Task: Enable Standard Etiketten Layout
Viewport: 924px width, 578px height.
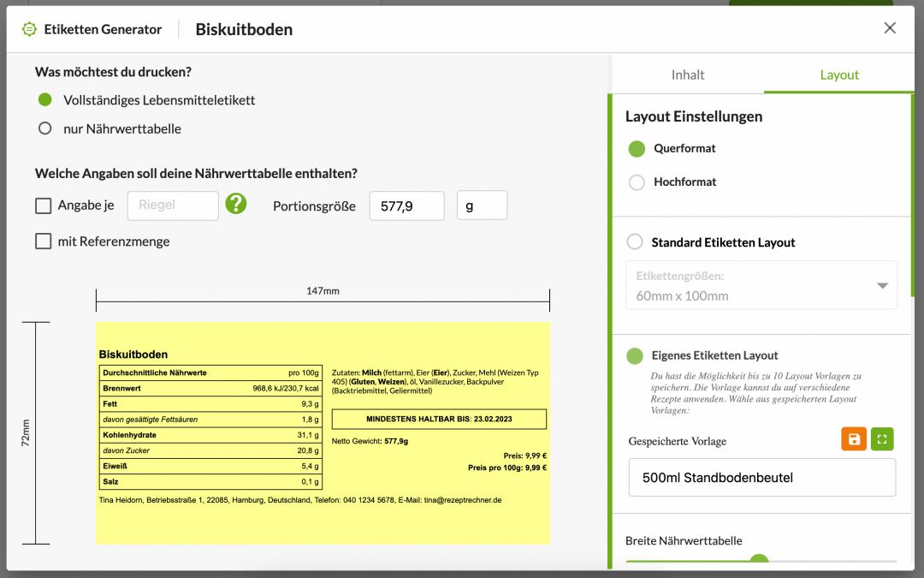Action: coord(635,241)
